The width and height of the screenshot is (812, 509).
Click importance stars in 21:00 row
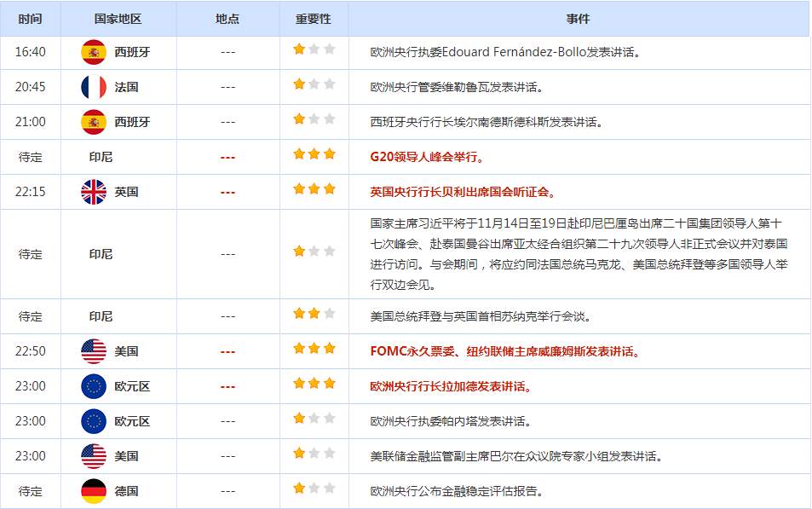(x=314, y=119)
